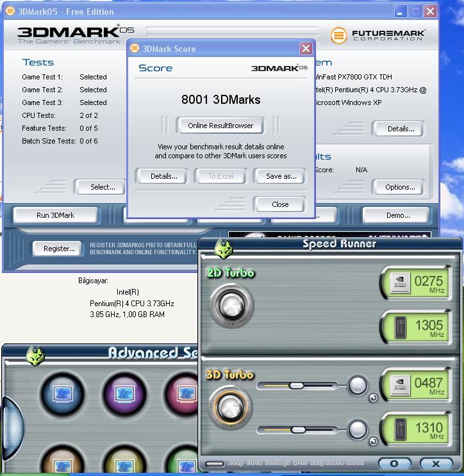Launch the Demo button
464x476 pixels.
coord(397,215)
